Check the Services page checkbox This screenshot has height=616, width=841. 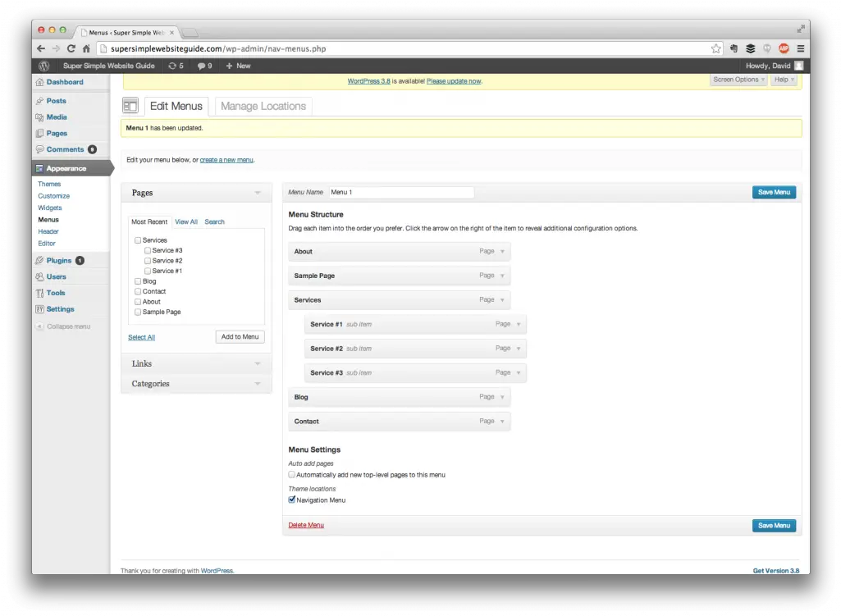pos(138,240)
